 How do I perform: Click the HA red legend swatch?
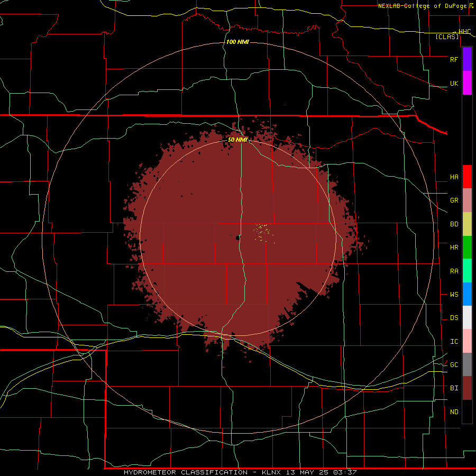point(467,177)
